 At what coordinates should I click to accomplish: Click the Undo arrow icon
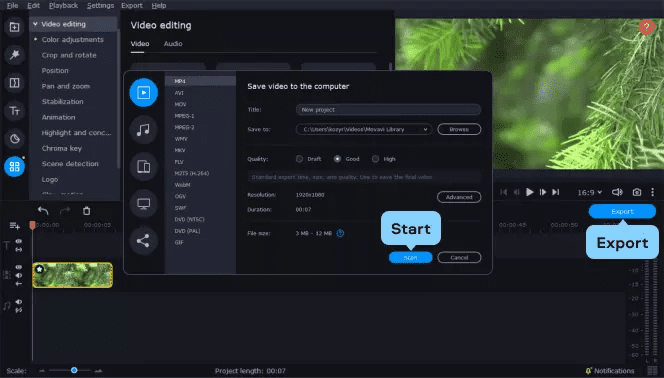pos(43,211)
